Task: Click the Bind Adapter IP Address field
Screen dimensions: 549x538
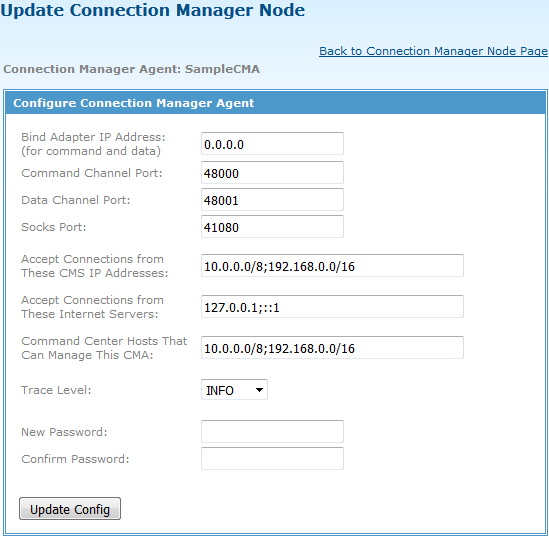Action: 272,144
